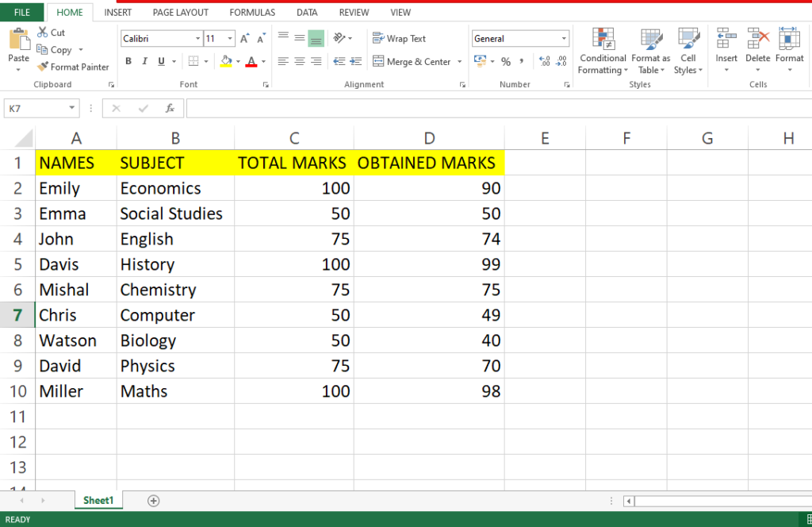Increase decimal places
Image resolution: width=812 pixels, height=527 pixels.
(x=544, y=61)
